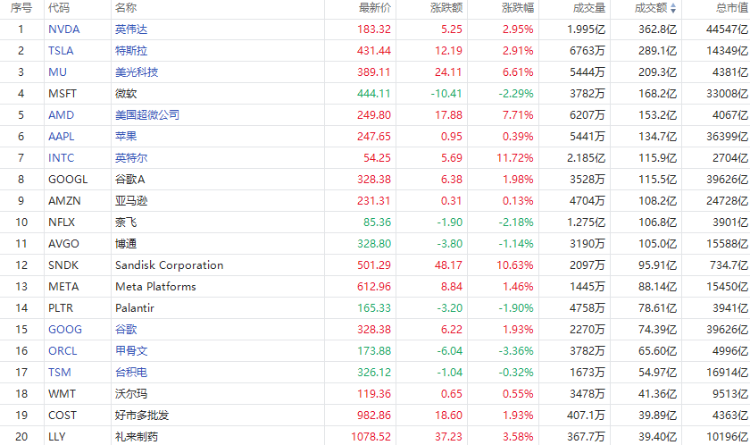Select the 好市多批发 name cell

tap(142, 415)
